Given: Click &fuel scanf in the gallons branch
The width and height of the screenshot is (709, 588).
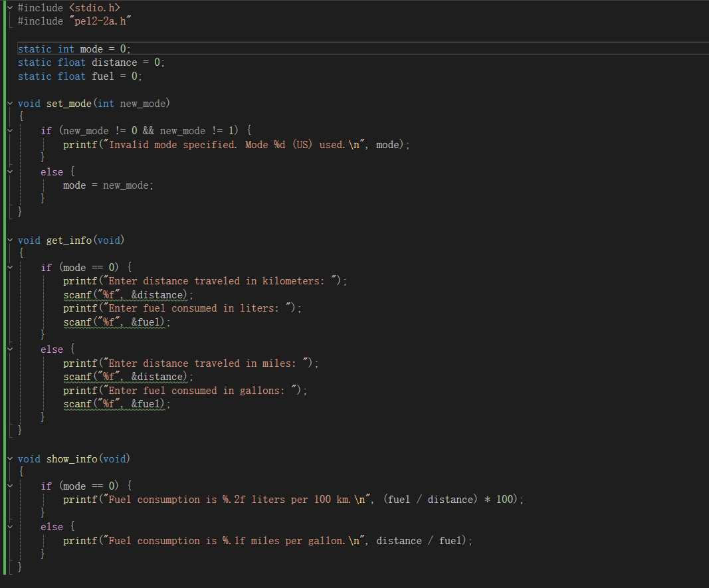Looking at the screenshot, I should coord(117,404).
